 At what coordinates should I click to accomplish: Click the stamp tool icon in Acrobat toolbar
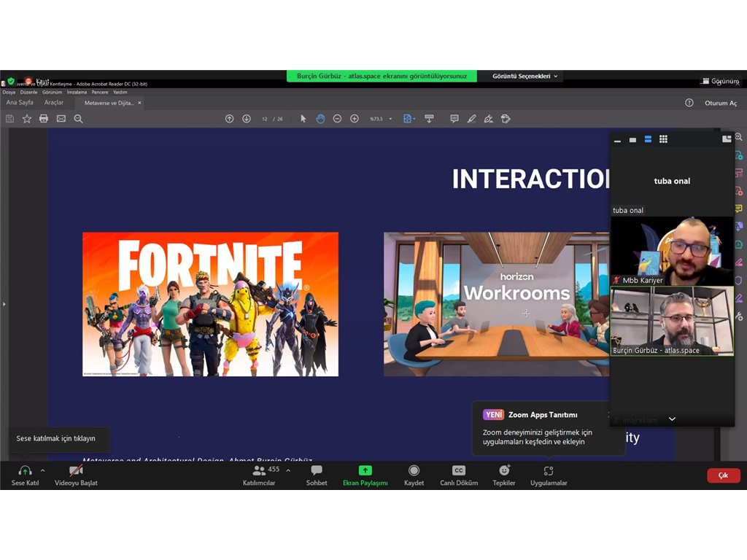coord(506,119)
